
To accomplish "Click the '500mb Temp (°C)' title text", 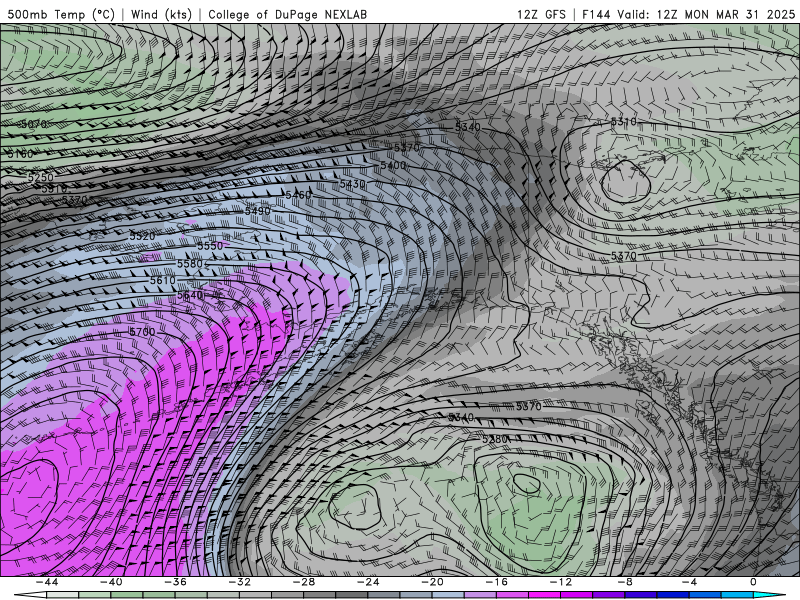I will tap(61, 14).
